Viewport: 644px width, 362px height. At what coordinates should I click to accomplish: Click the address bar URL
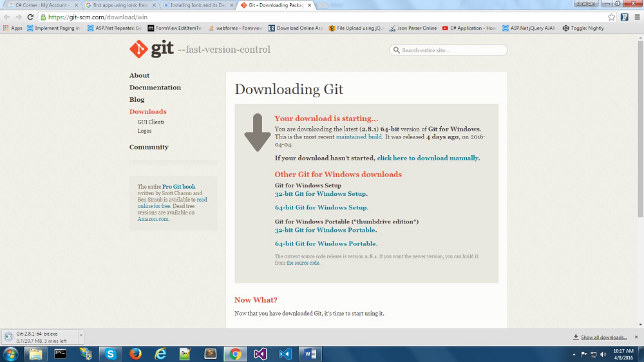pos(98,17)
